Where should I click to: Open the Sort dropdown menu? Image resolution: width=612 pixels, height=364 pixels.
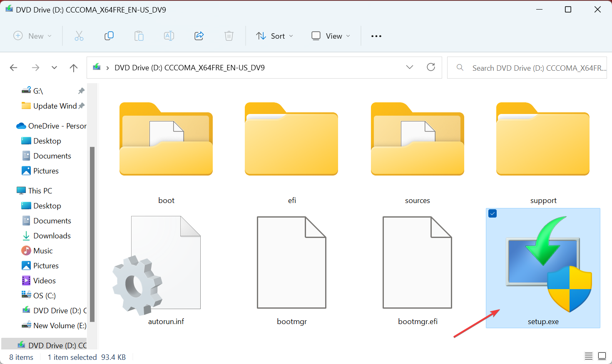pos(275,36)
